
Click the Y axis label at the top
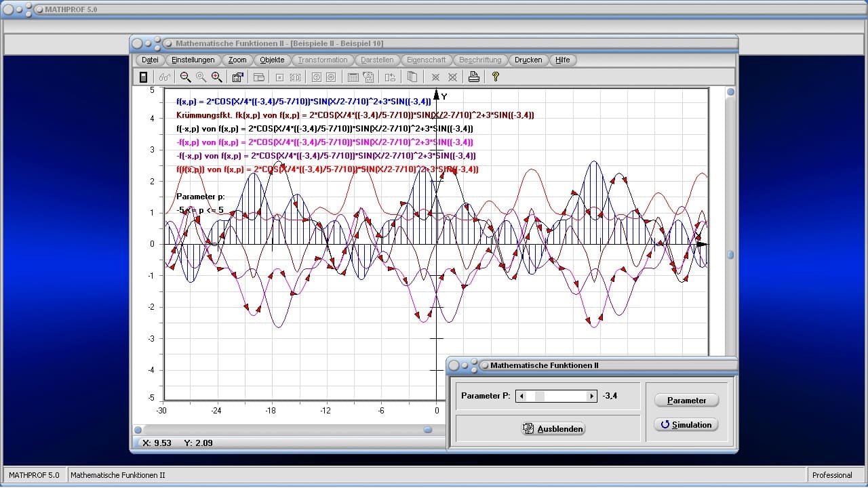(x=444, y=97)
